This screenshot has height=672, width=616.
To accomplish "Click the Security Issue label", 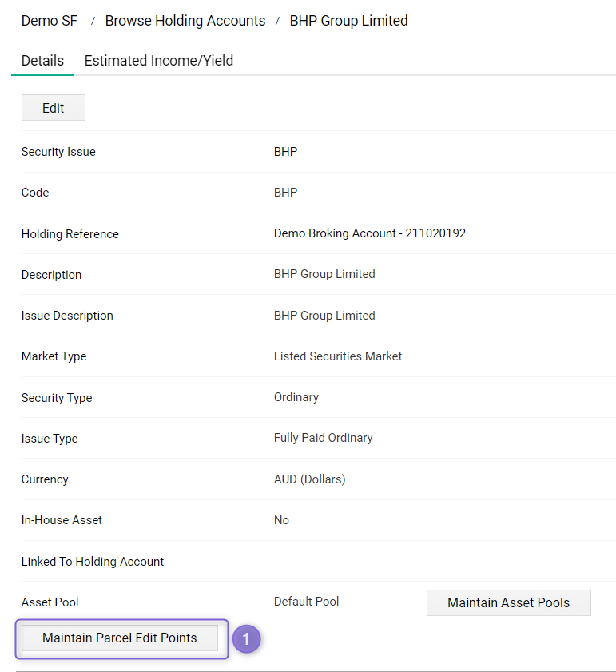I will point(58,152).
